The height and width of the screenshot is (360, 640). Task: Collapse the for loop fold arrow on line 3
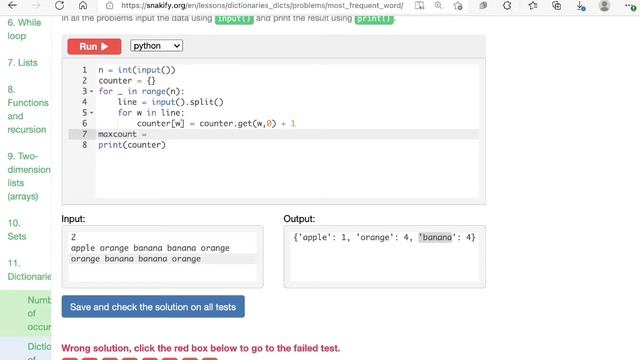91,91
